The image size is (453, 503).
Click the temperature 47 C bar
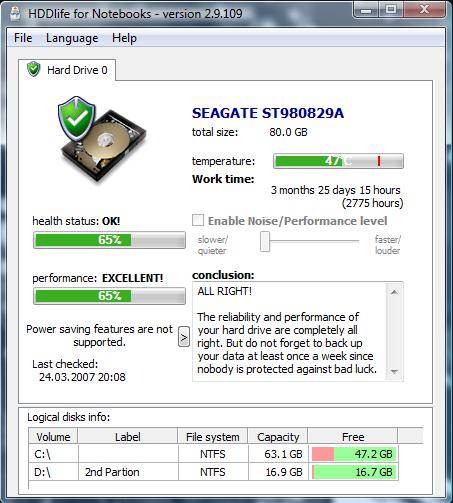[x=338, y=161]
